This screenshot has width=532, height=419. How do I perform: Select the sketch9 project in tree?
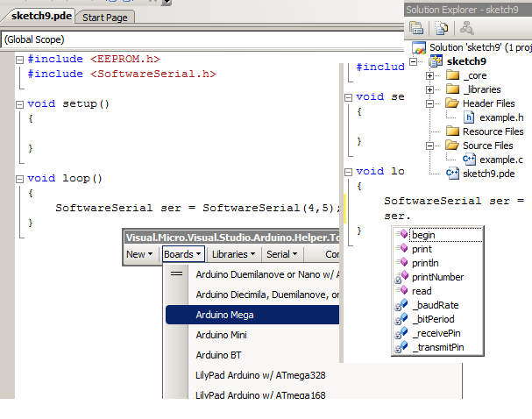pos(466,61)
